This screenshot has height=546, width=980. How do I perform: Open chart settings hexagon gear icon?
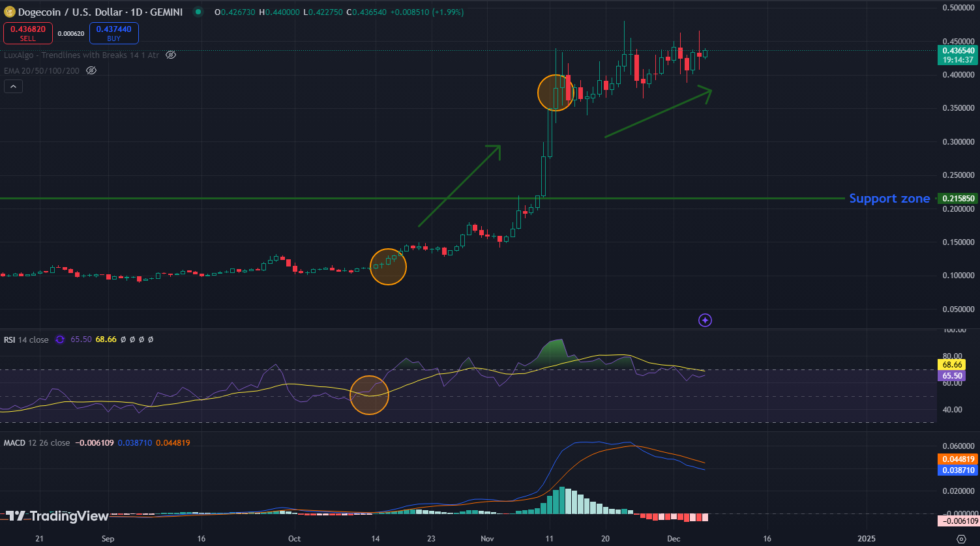pos(960,539)
